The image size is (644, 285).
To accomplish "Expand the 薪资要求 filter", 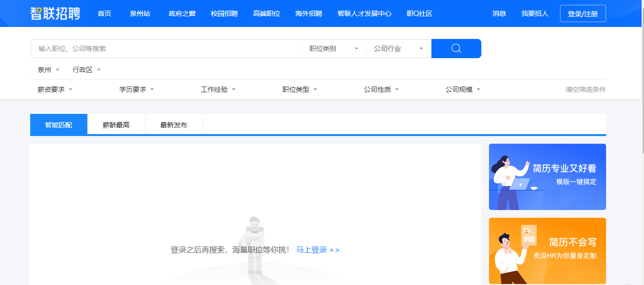I will pyautogui.click(x=55, y=89).
